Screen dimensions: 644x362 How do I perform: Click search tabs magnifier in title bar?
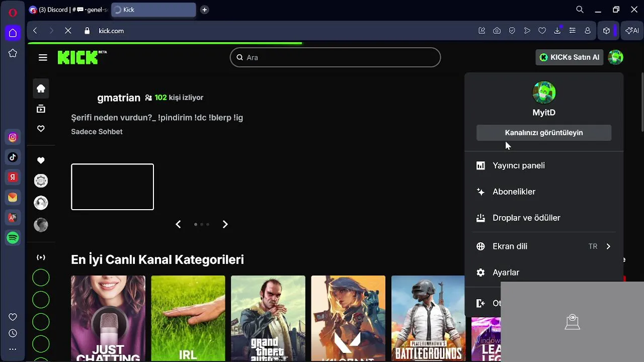pos(580,10)
